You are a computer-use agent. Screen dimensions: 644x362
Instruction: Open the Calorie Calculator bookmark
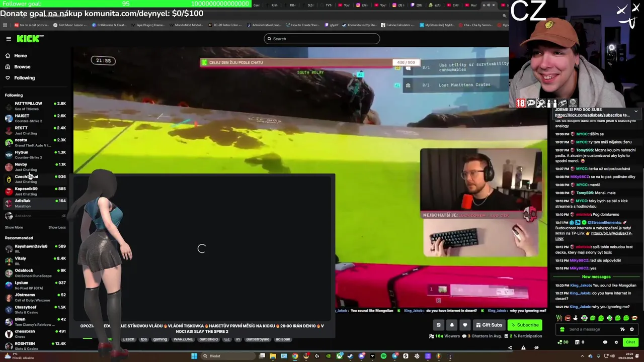pos(399,25)
